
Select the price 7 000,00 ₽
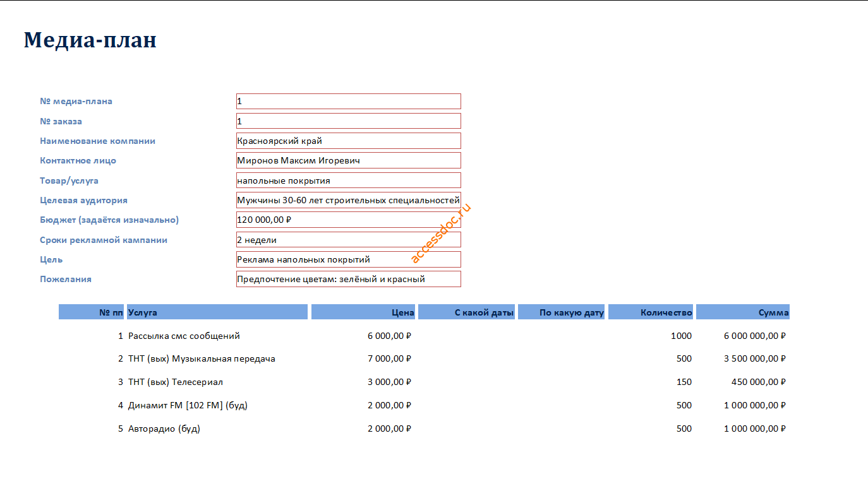pyautogui.click(x=389, y=358)
